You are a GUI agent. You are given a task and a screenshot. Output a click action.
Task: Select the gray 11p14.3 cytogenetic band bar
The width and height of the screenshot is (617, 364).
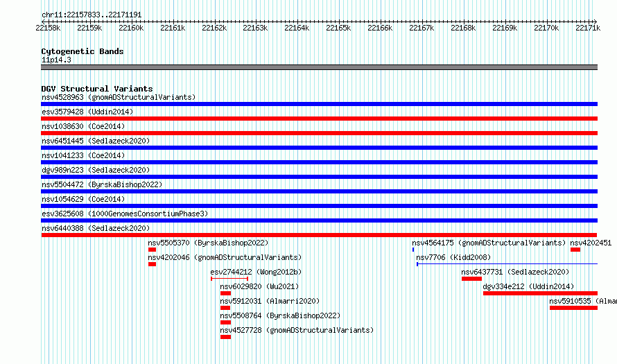pos(319,67)
